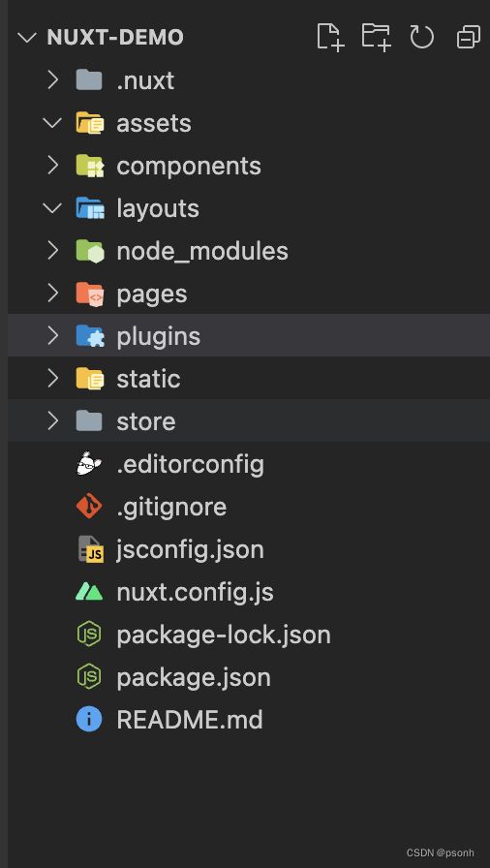Select the components folder

[x=249, y=166]
